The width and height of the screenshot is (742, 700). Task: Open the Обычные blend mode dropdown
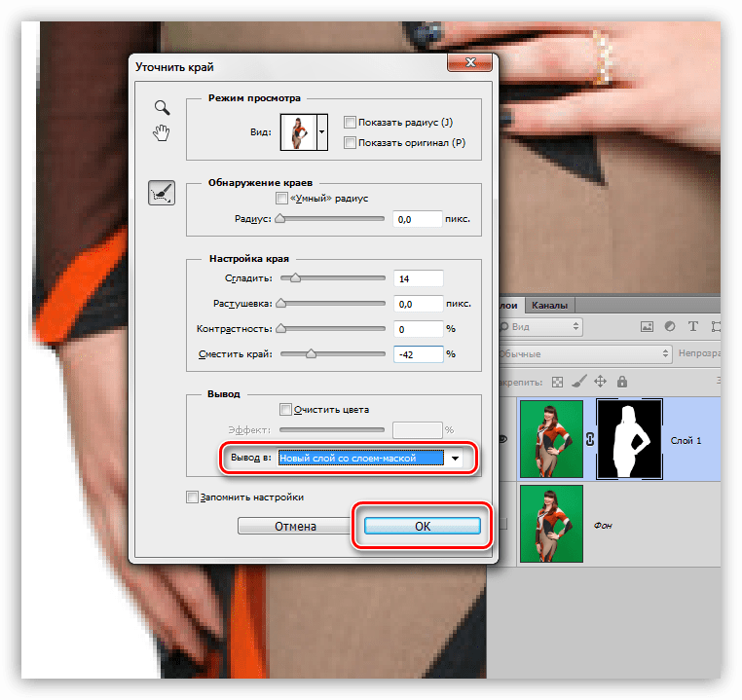coord(584,354)
